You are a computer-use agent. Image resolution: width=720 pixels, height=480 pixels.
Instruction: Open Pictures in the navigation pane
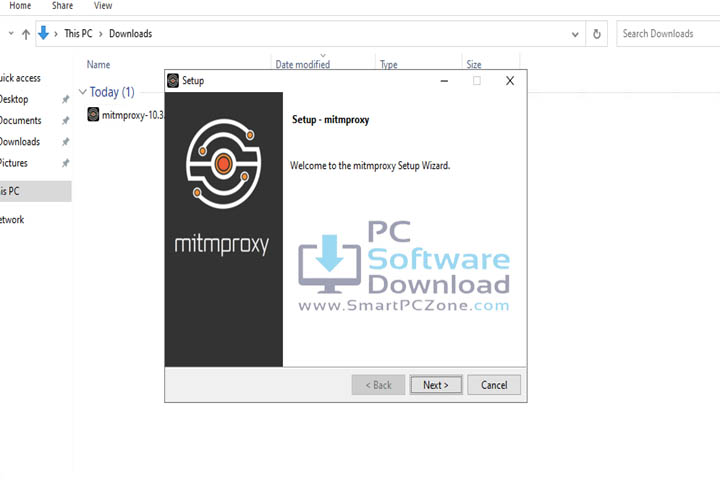[14, 163]
